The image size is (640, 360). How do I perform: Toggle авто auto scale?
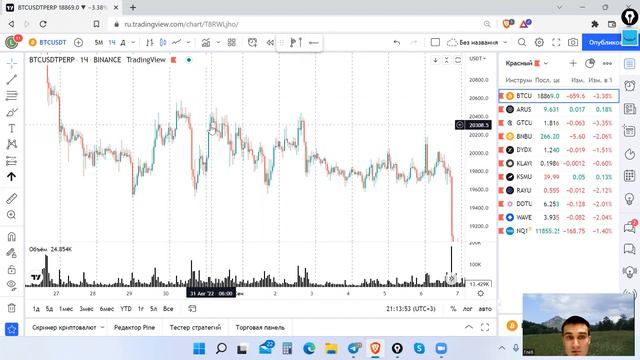[x=485, y=309]
